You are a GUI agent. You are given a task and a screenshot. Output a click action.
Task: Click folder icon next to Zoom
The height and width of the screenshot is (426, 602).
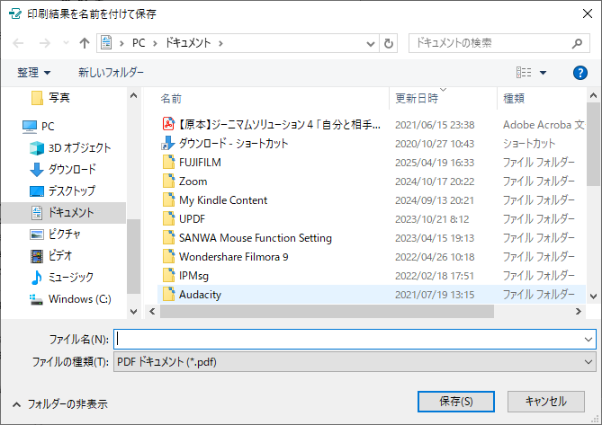[169, 181]
